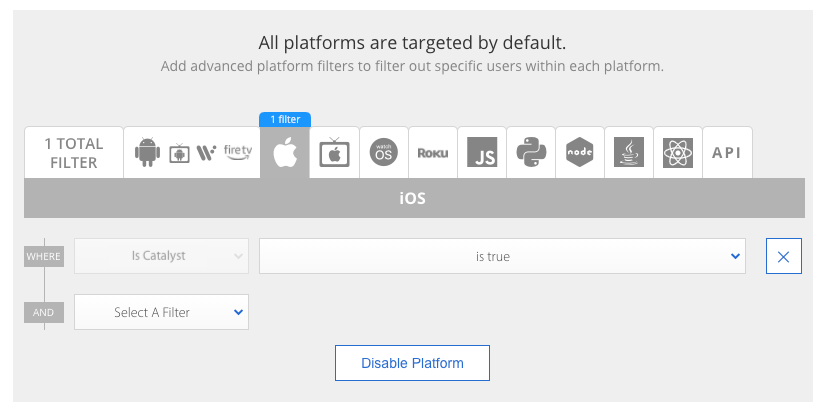Click the Disable Platform button

pyautogui.click(x=412, y=363)
